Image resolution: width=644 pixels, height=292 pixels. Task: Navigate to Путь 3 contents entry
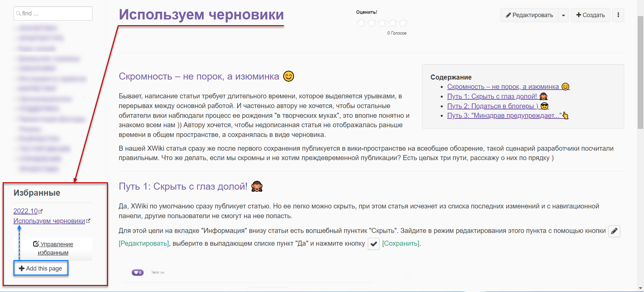click(504, 115)
